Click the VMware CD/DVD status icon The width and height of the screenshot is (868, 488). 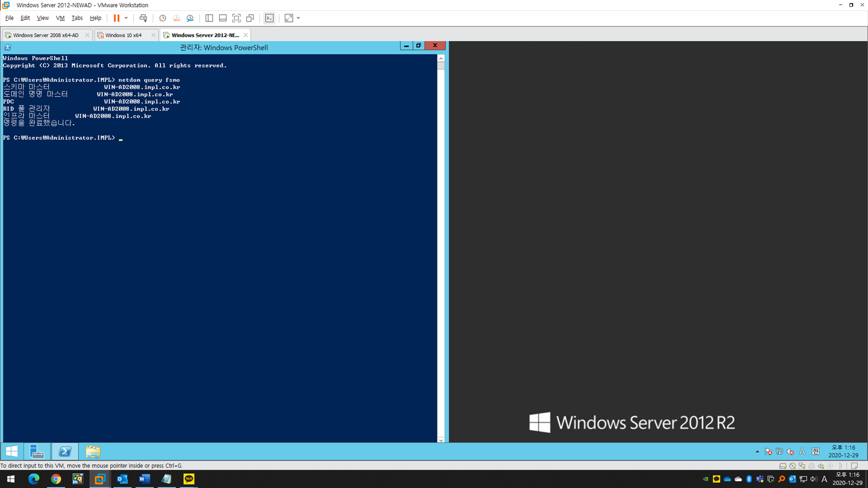792,466
